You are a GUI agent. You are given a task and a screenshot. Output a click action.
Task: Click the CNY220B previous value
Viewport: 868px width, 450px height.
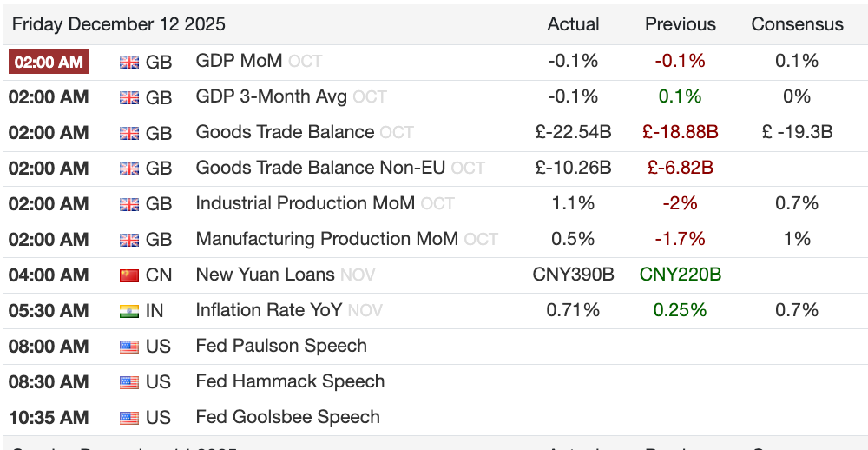coord(681,275)
